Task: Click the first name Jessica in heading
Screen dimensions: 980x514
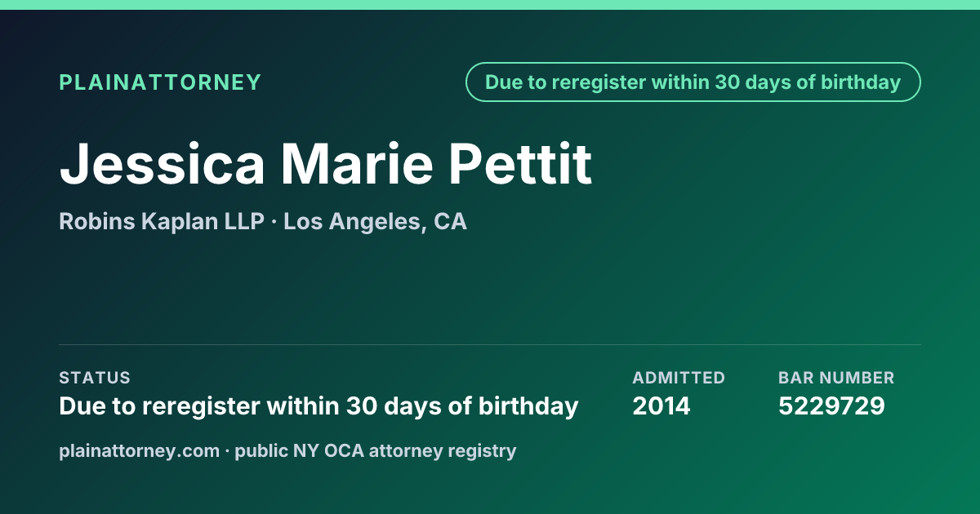Action: coord(163,164)
